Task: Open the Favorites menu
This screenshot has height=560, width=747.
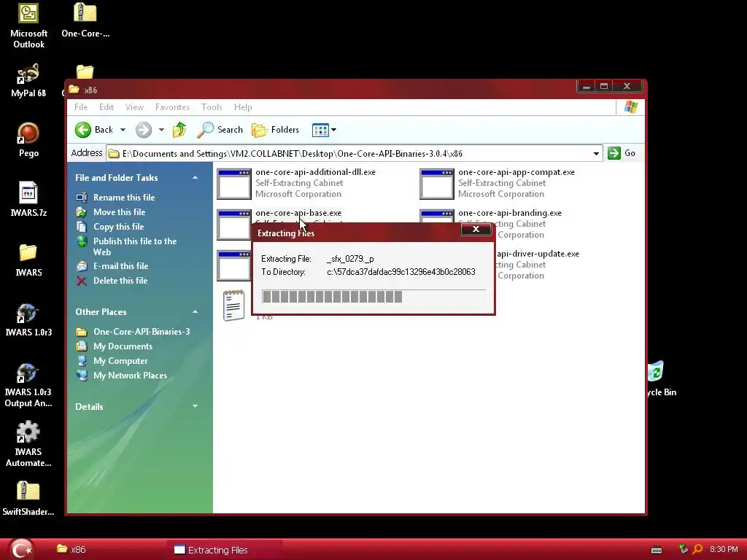Action: [172, 107]
